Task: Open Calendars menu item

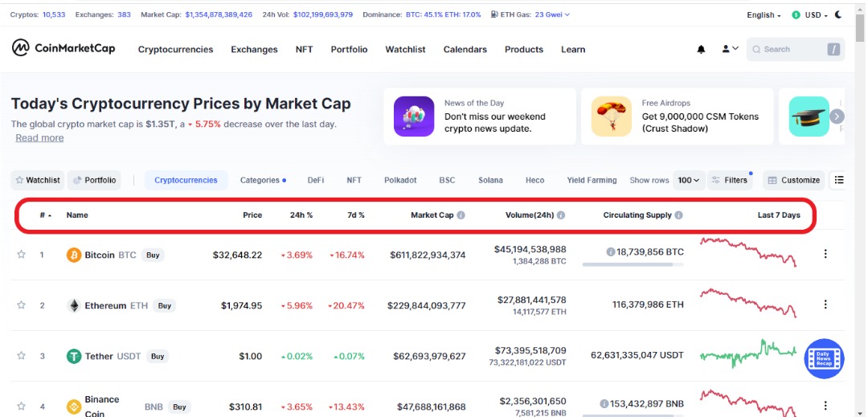Action: (465, 49)
